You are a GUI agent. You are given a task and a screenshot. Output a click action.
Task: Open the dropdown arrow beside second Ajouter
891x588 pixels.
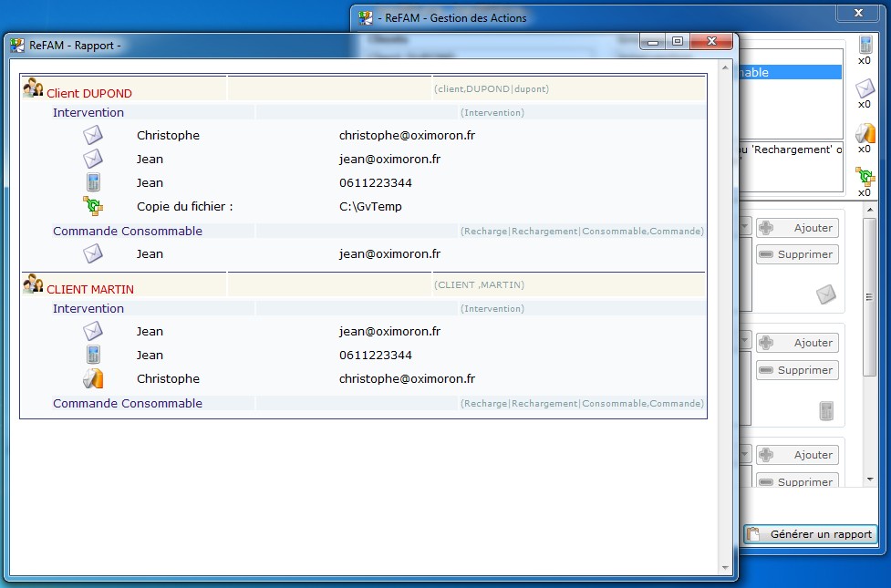click(745, 342)
